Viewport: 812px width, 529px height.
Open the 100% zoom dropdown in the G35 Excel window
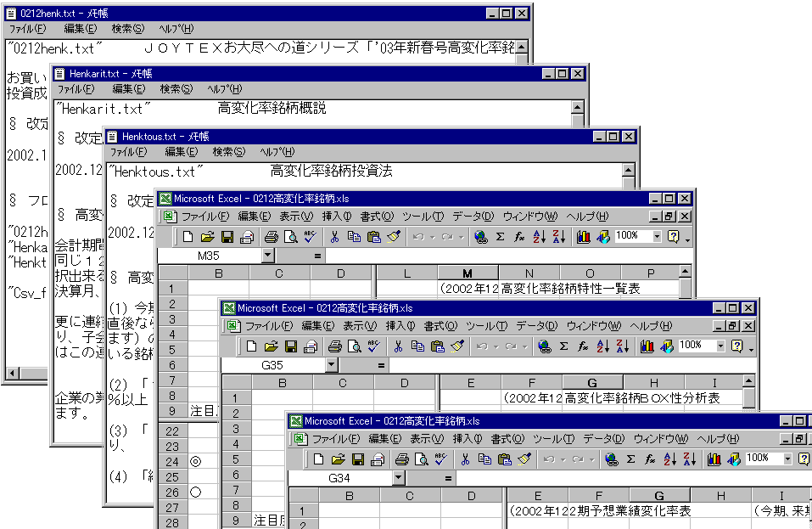pyautogui.click(x=721, y=346)
